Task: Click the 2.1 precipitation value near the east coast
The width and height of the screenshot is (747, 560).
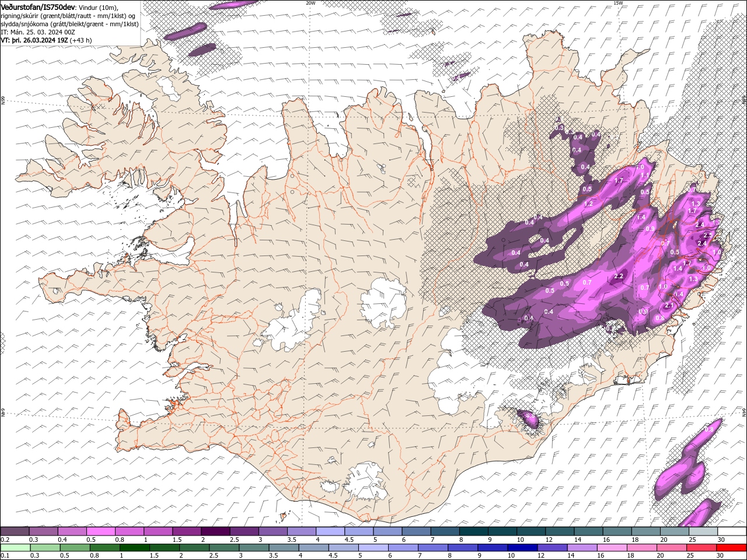Action: pyautogui.click(x=669, y=306)
